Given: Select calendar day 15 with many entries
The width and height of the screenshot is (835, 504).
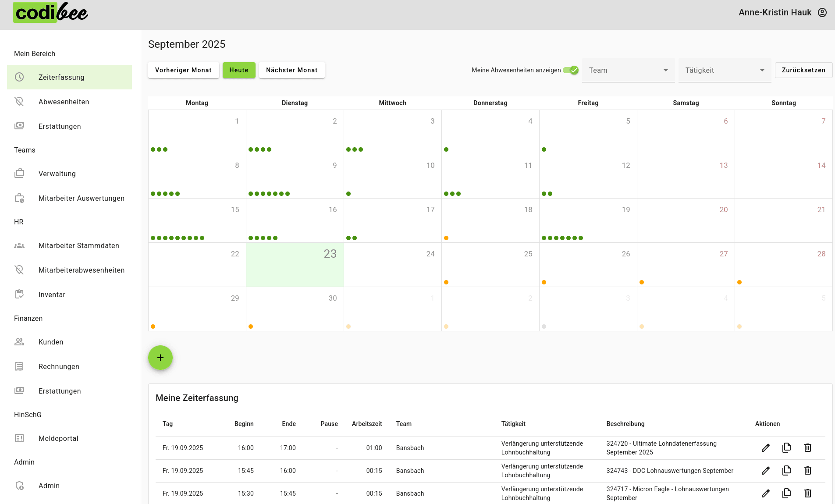Looking at the screenshot, I should tap(197, 220).
